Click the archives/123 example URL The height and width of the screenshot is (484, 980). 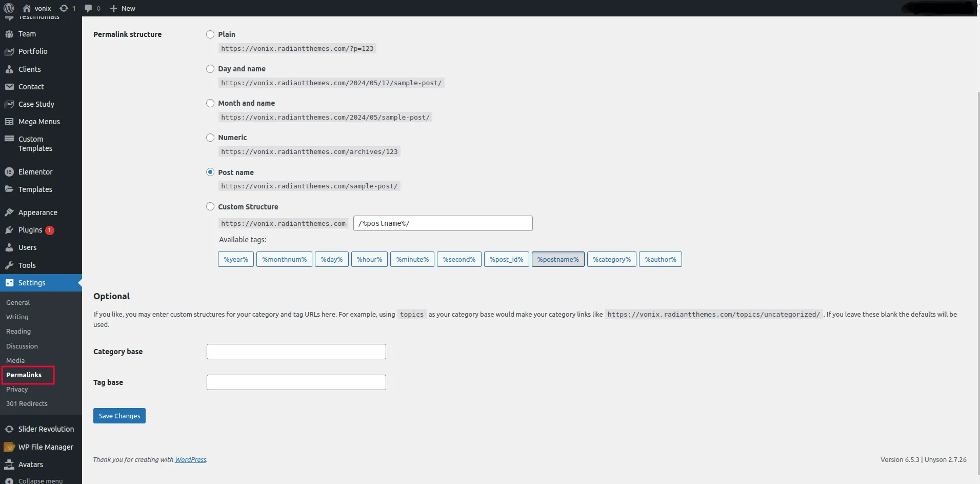tap(309, 151)
